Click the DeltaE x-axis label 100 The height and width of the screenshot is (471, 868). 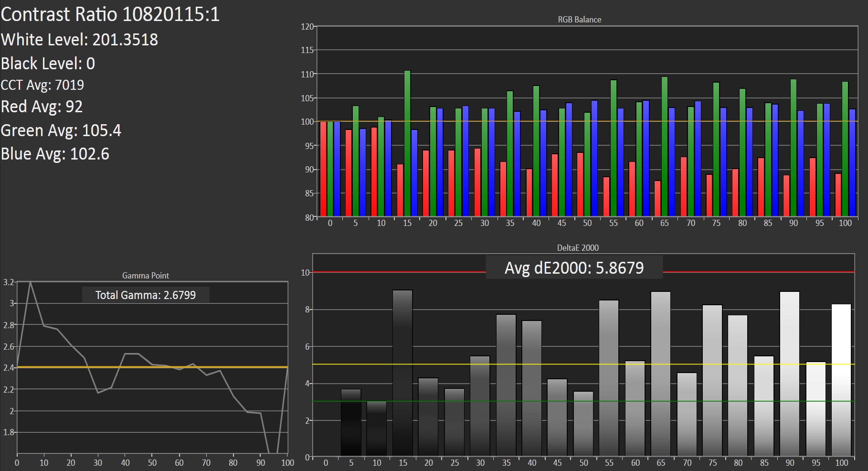pos(841,463)
